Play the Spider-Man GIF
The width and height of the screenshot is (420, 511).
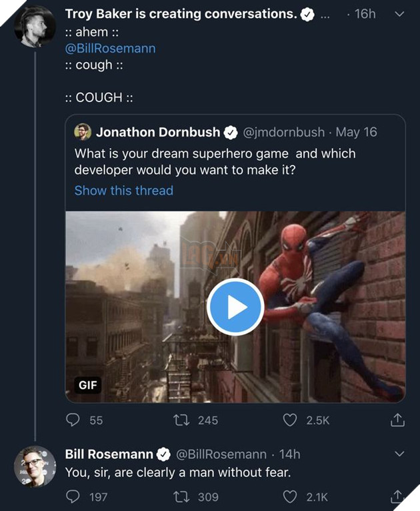point(235,307)
